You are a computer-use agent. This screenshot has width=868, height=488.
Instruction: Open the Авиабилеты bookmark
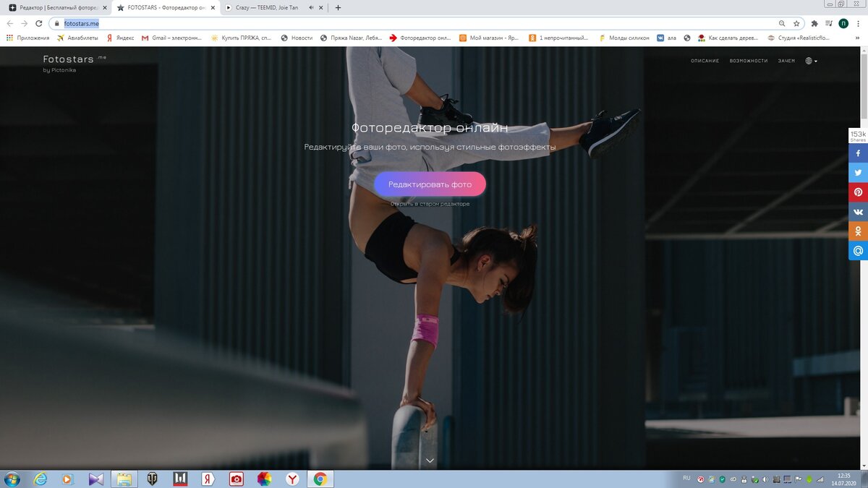(x=77, y=38)
